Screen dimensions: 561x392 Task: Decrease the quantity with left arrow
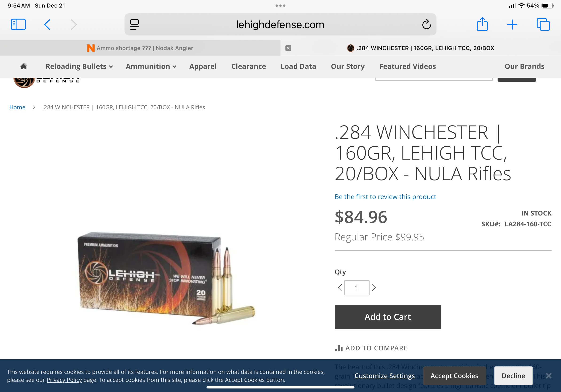(x=340, y=288)
